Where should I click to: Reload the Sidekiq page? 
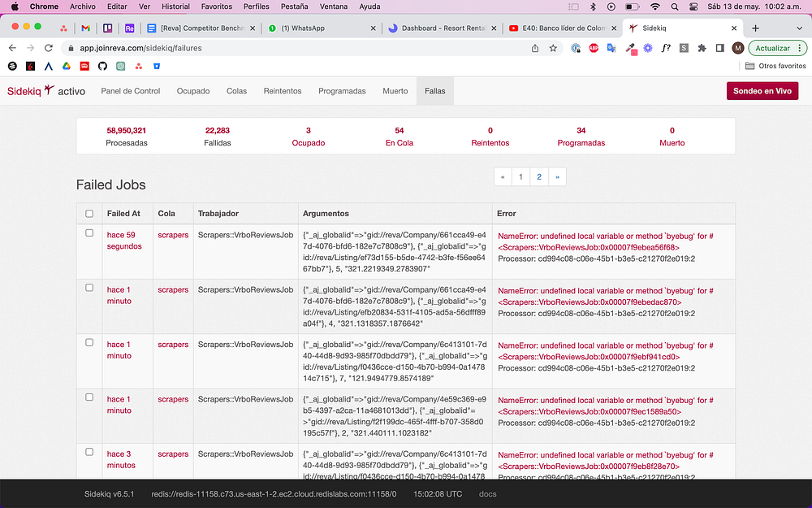click(49, 48)
